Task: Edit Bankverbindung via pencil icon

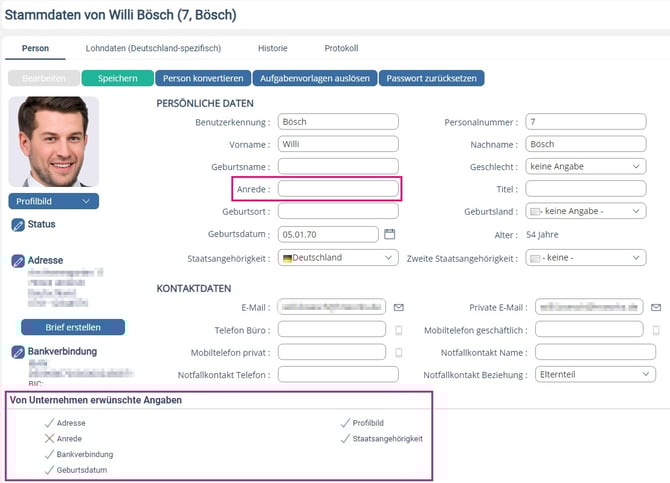Action: (18, 352)
